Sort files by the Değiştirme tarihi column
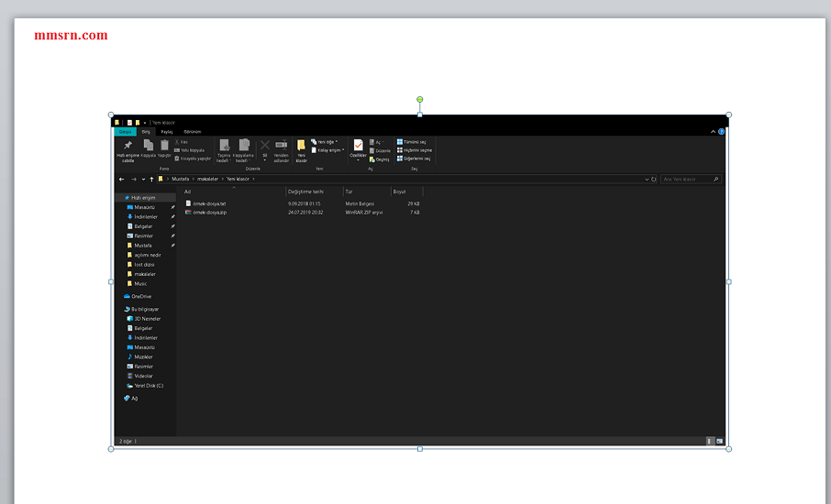 coord(306,192)
